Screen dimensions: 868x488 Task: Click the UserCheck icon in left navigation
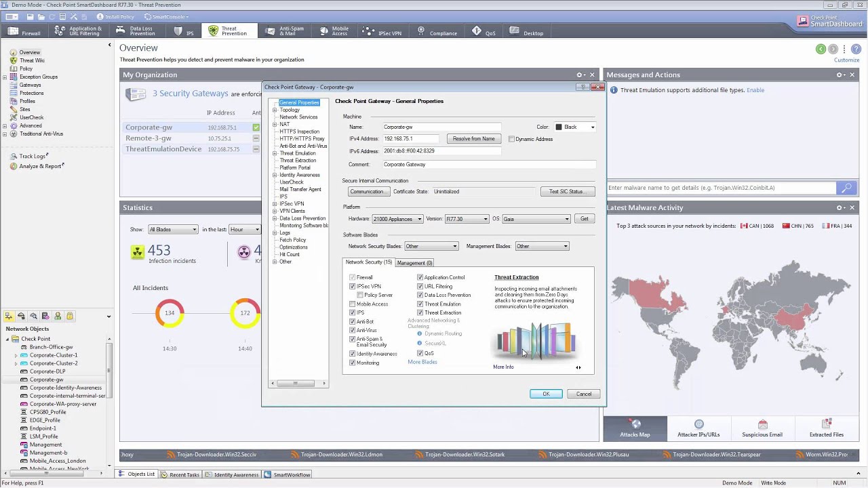13,117
